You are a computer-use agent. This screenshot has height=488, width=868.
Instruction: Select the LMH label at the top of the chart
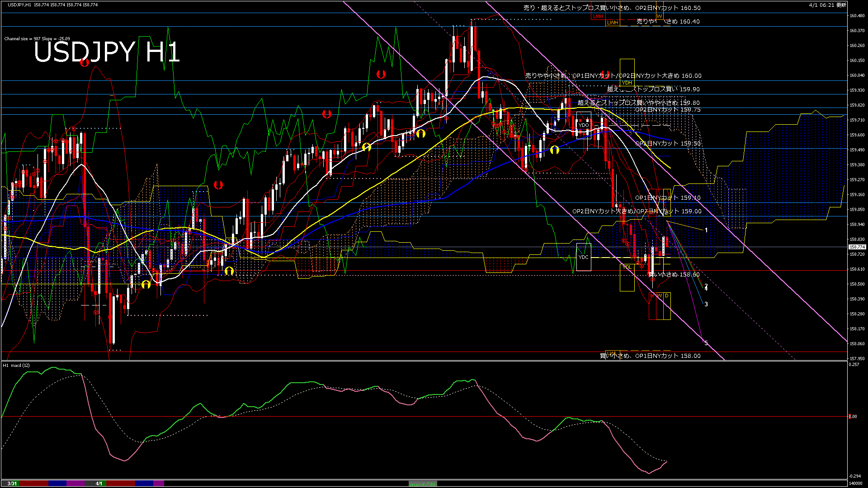598,16
